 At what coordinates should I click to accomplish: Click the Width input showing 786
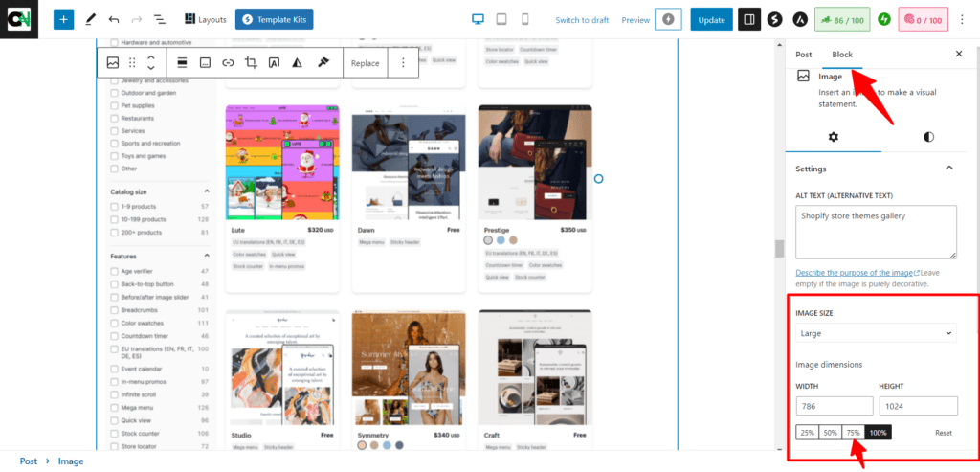tap(835, 406)
